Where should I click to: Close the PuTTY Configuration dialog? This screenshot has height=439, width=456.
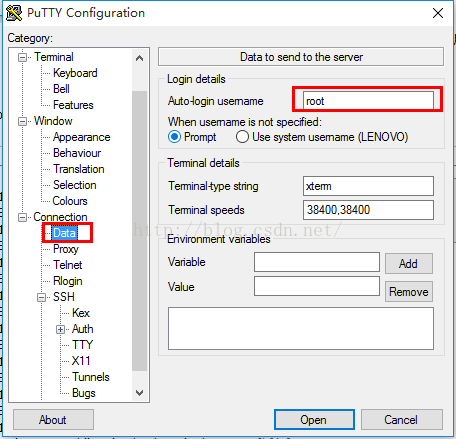[438, 13]
